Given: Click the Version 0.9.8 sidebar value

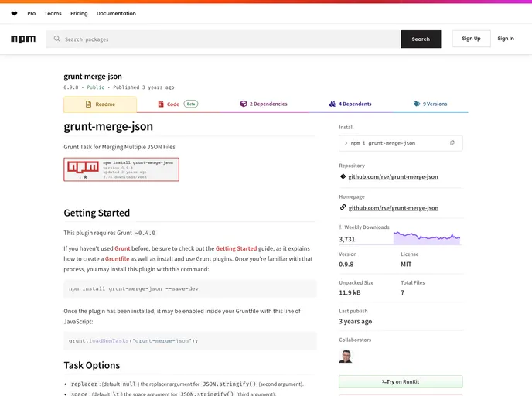Looking at the screenshot, I should [346, 264].
